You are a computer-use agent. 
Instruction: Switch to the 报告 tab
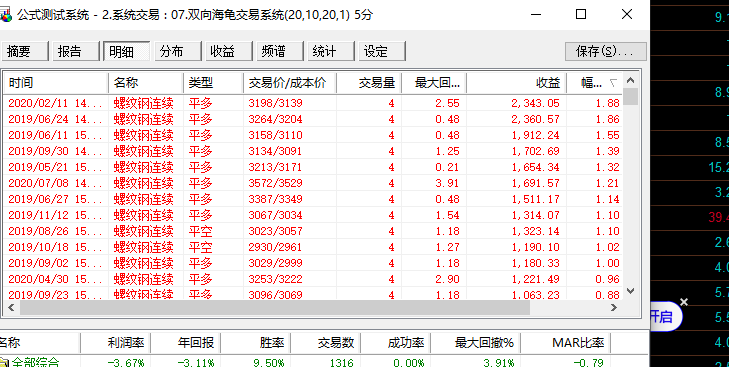click(x=76, y=51)
